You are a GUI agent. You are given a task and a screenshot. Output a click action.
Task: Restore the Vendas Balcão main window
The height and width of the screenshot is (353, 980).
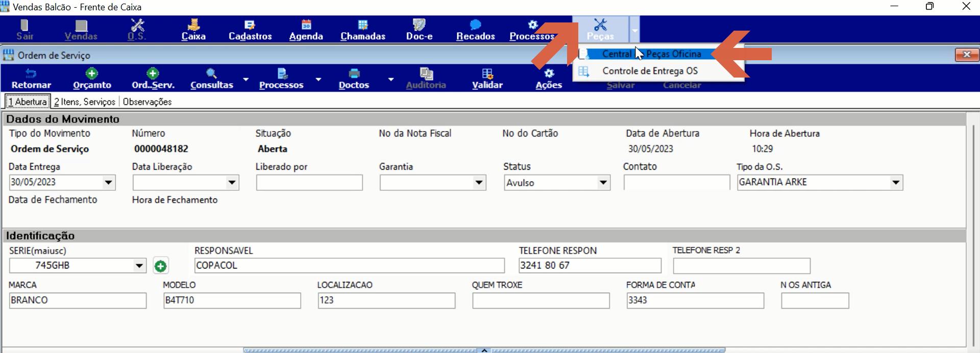[930, 6]
